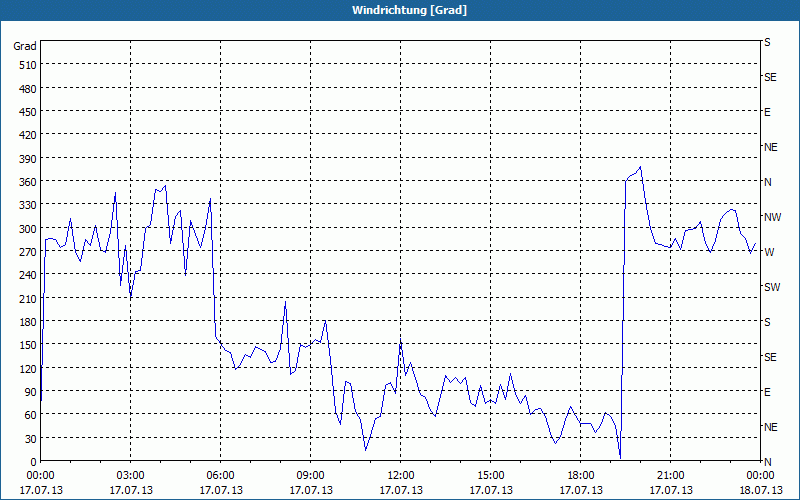Select the 30 y-axis value
The height and width of the screenshot is (500, 800).
click(31, 439)
